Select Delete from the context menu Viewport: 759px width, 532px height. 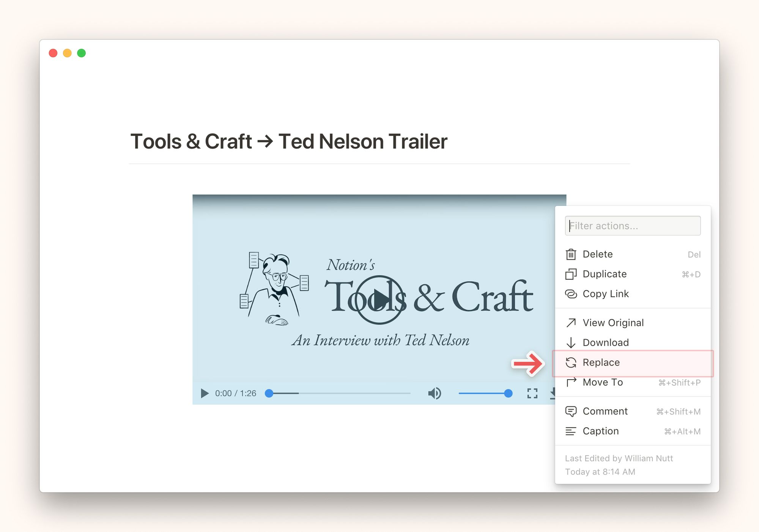coord(633,254)
